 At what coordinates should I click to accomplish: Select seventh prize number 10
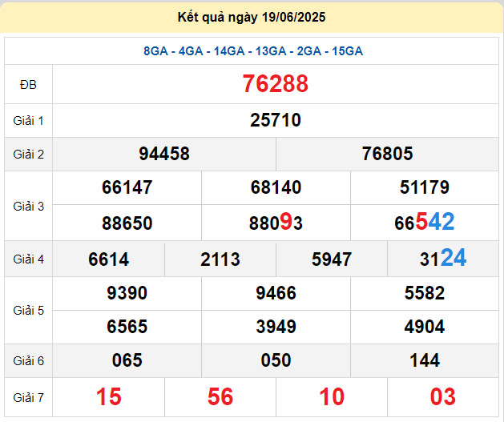332,396
